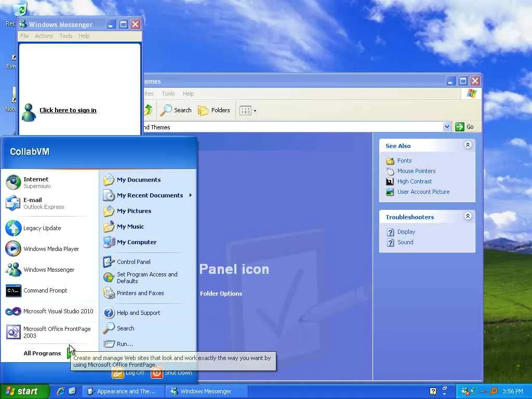Switch to Windows Messenger taskbar button
This screenshot has height=399, width=532.
pyautogui.click(x=207, y=391)
